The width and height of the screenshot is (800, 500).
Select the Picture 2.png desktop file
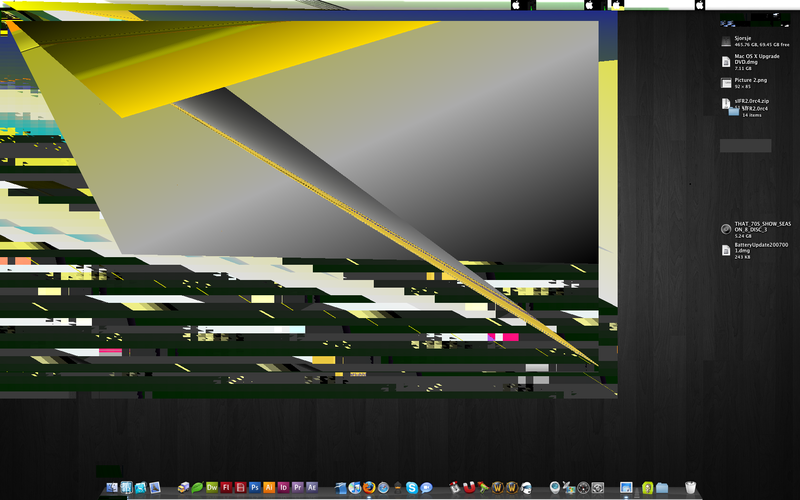point(726,83)
